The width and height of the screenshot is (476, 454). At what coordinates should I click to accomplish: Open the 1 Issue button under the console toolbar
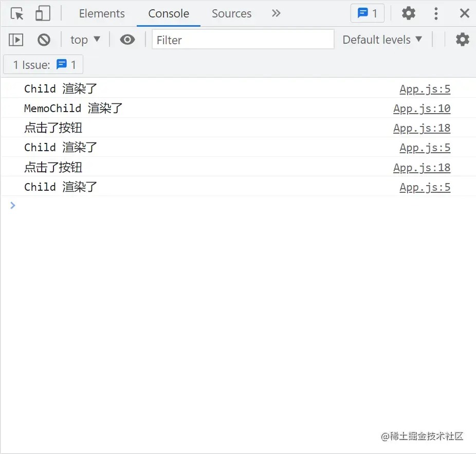pos(43,65)
